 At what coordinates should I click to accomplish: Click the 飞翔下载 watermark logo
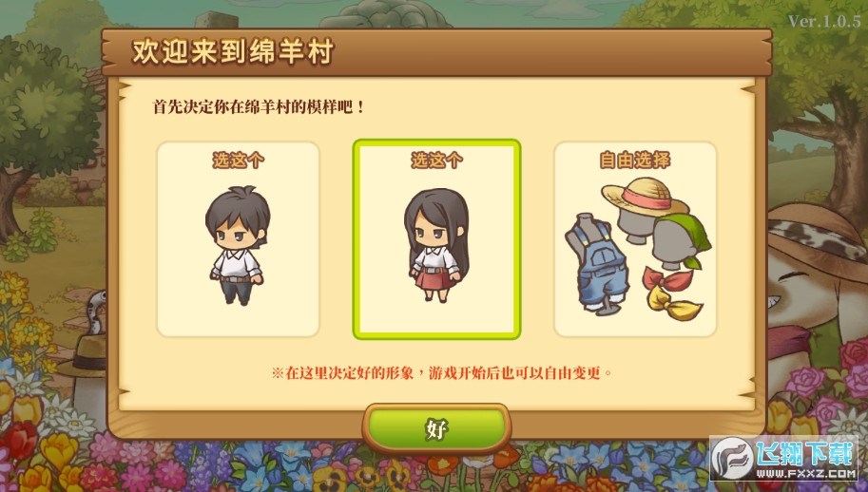coord(783,458)
